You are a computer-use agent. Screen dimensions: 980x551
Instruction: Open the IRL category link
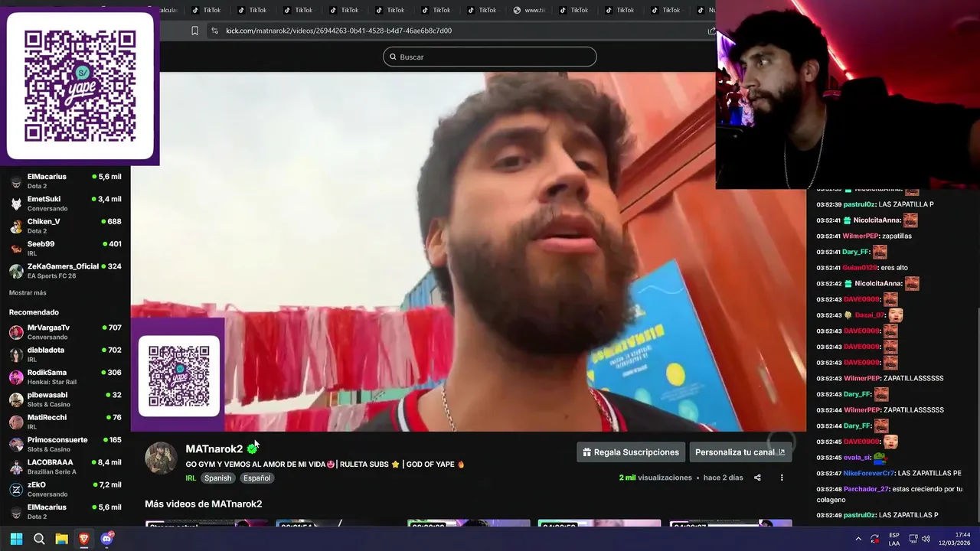click(191, 478)
